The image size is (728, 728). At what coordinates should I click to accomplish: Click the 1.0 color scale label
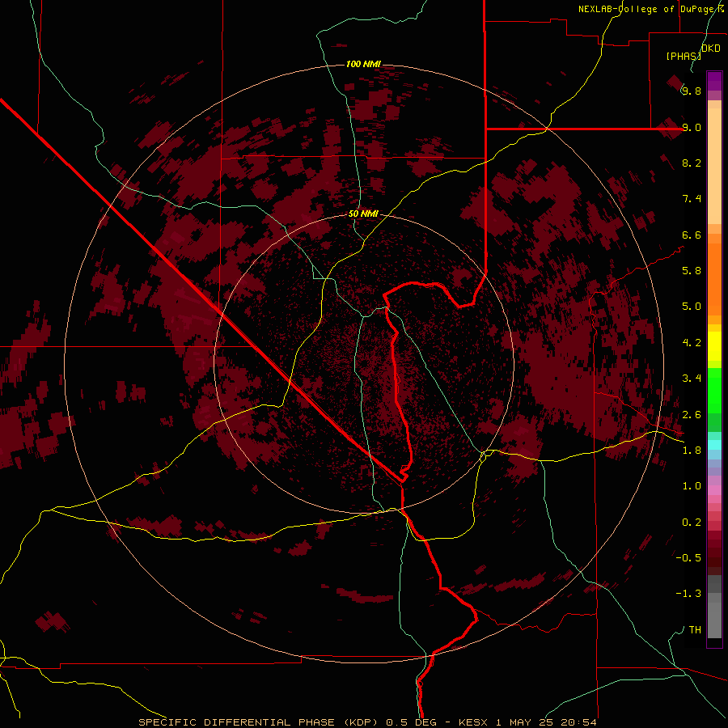coord(692,486)
